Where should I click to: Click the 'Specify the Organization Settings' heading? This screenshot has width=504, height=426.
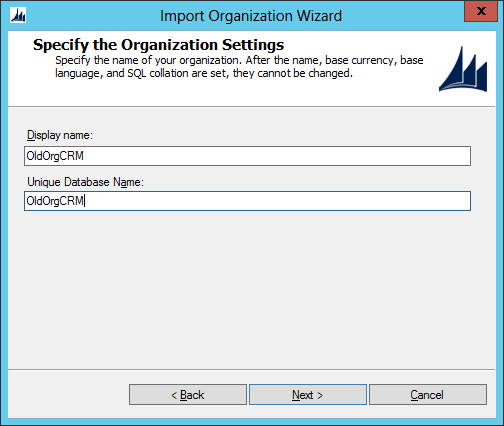pos(159,45)
